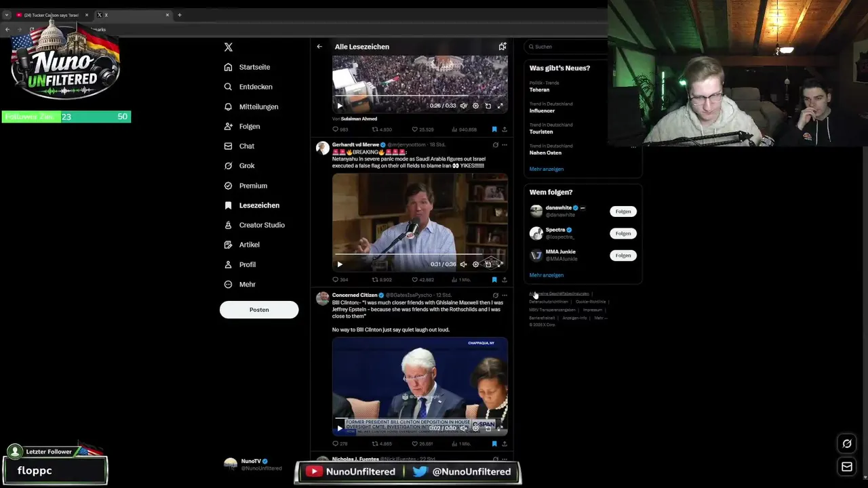The image size is (868, 488).
Task: Open Concerned Citizen's profile name
Action: [x=355, y=295]
